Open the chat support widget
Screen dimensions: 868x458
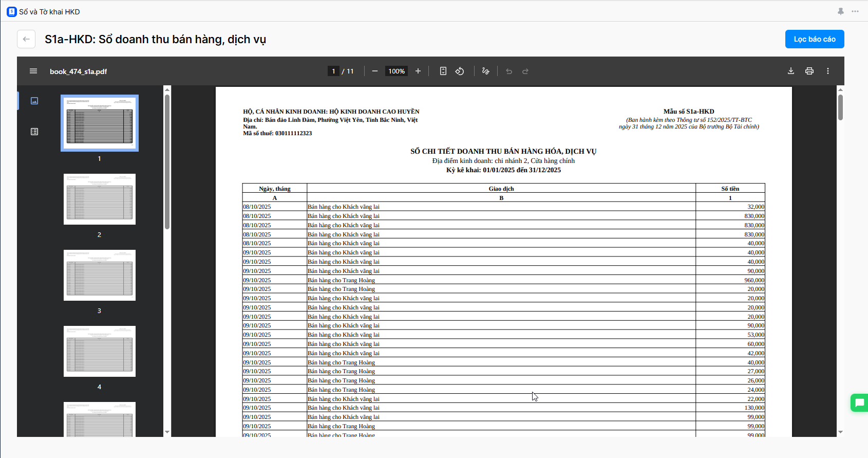859,402
